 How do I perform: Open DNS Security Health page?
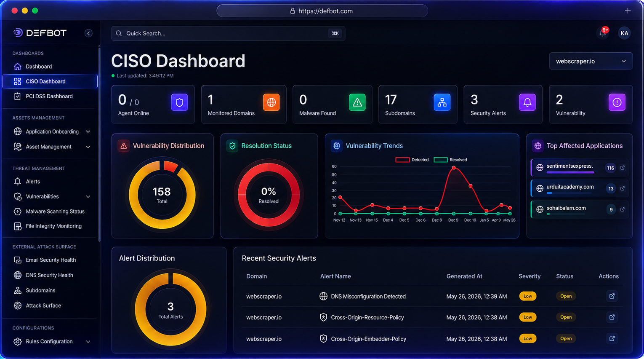pos(50,275)
